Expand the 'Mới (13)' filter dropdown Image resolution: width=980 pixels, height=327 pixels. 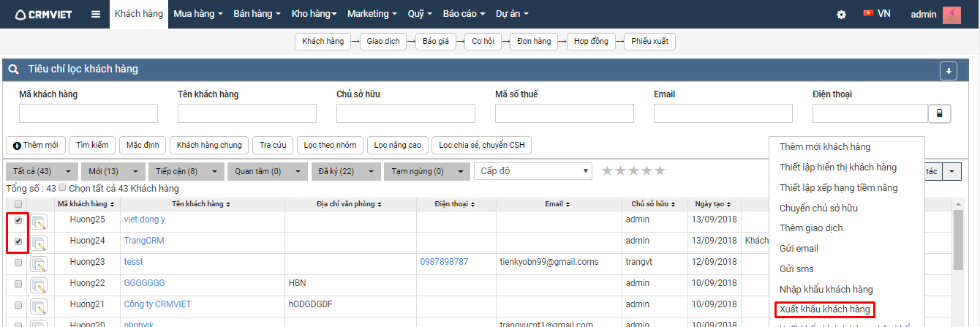point(135,171)
